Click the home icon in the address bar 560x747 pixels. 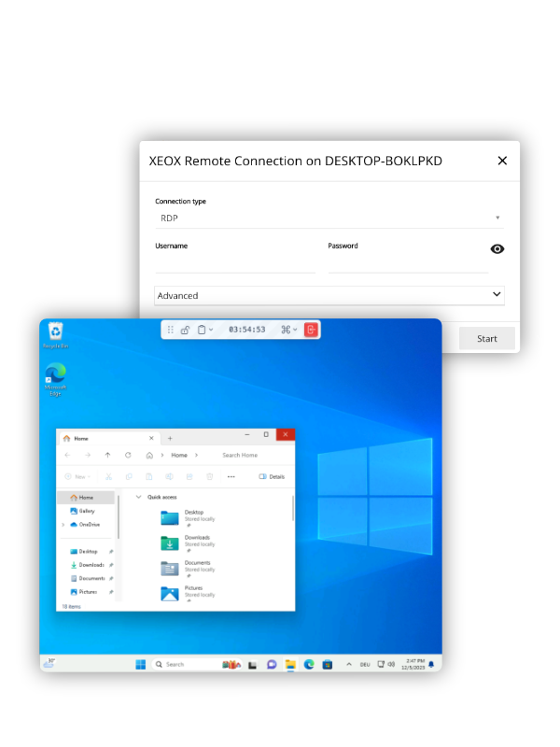149,456
